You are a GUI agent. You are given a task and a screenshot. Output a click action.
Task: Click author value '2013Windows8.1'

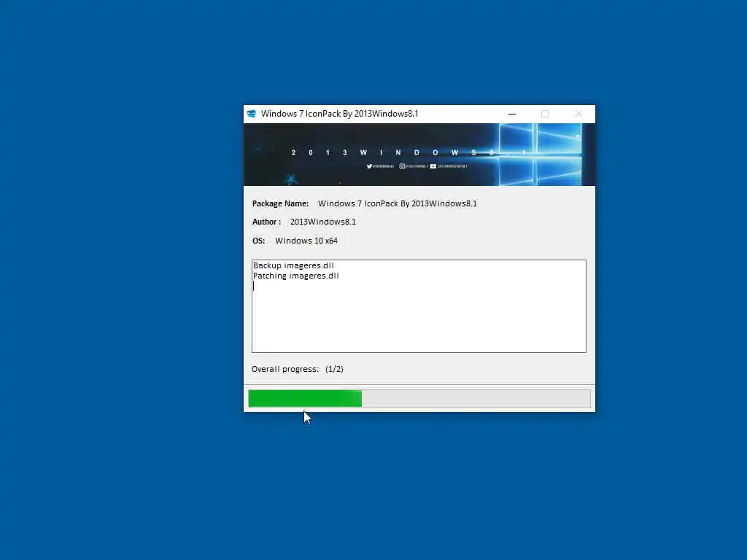click(x=323, y=222)
